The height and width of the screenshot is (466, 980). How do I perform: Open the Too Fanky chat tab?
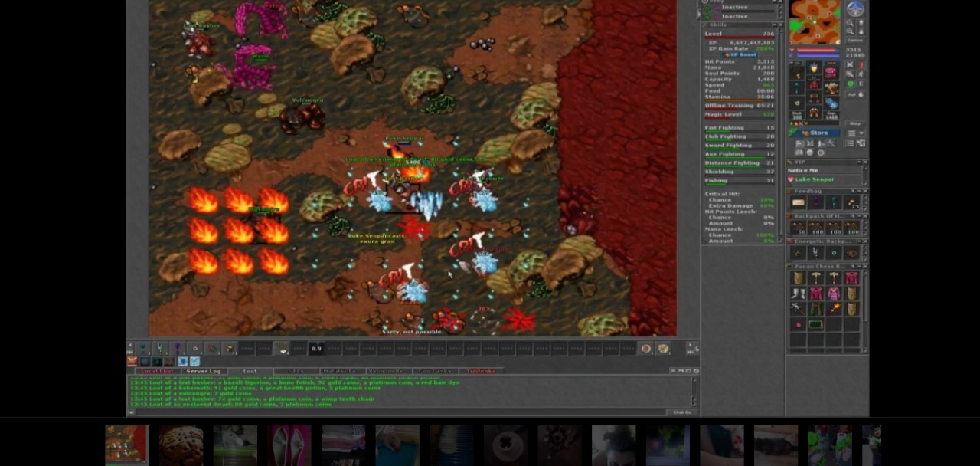click(435, 371)
